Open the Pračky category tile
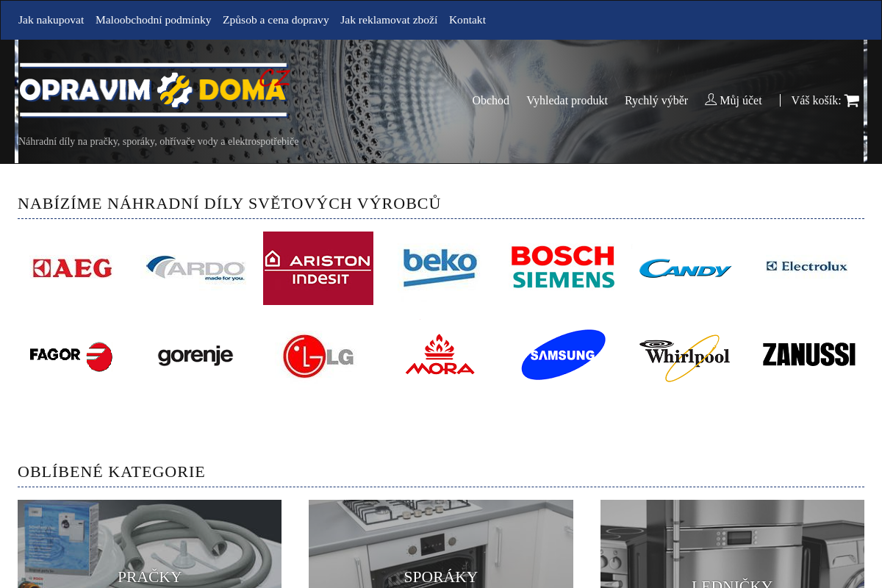882x588 pixels. (x=149, y=544)
